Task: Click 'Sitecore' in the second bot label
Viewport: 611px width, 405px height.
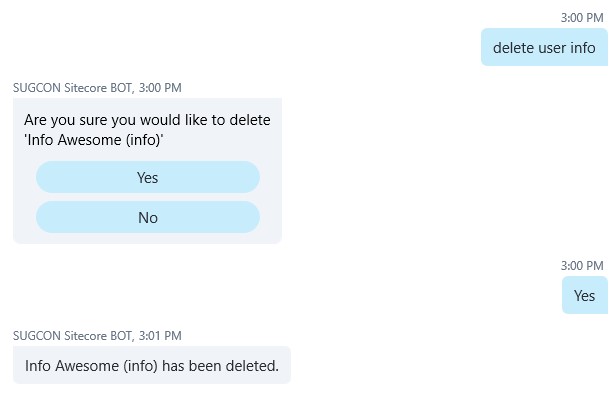Action: (87, 336)
